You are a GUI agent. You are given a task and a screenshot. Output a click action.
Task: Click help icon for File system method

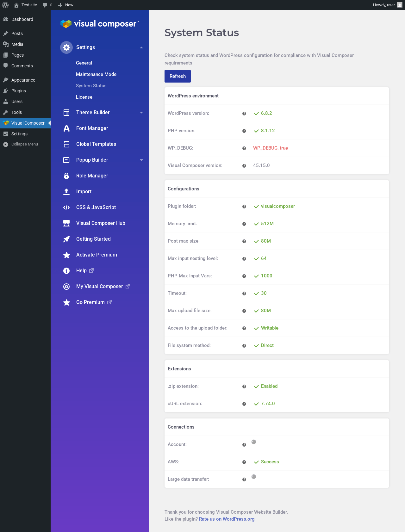coord(244,346)
